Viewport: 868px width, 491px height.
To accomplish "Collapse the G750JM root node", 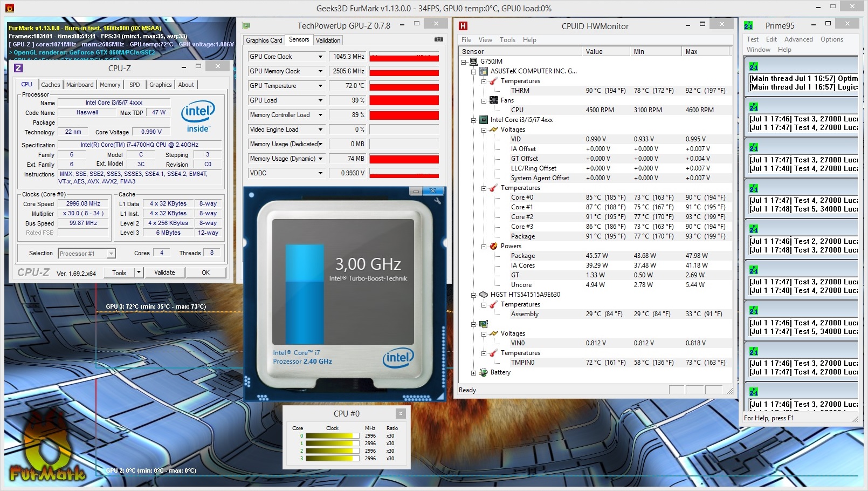I will (x=464, y=62).
